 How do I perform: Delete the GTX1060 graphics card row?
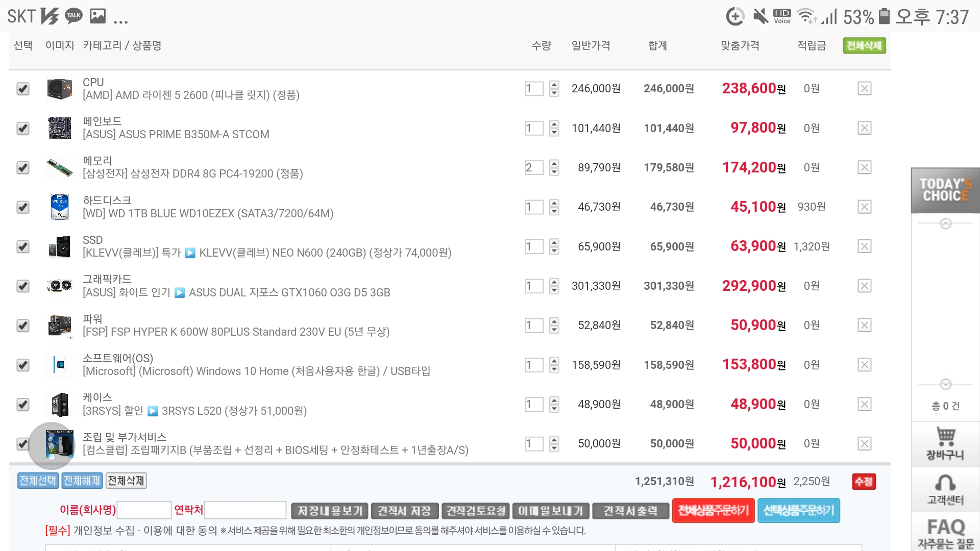[x=864, y=286]
